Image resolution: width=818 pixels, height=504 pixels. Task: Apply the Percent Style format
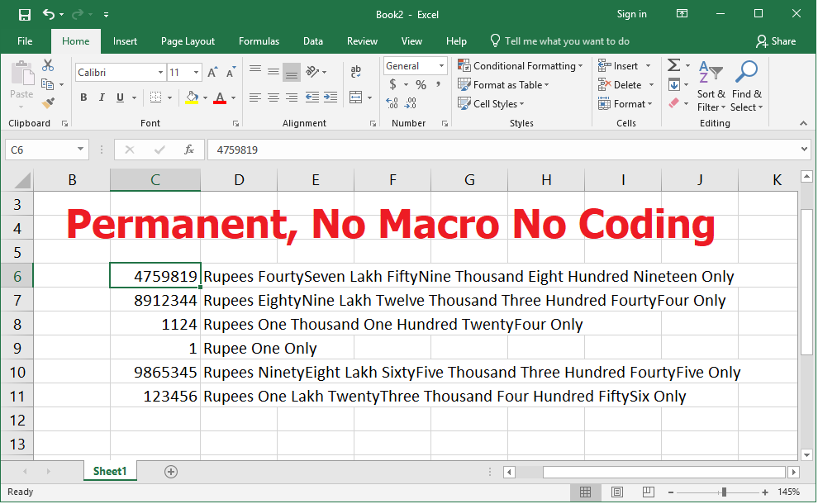[421, 84]
